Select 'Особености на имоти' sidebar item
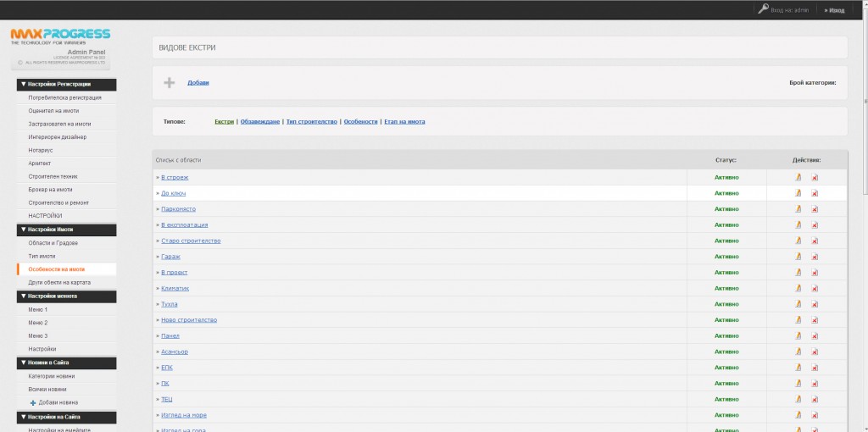The height and width of the screenshot is (432, 868). [57, 269]
